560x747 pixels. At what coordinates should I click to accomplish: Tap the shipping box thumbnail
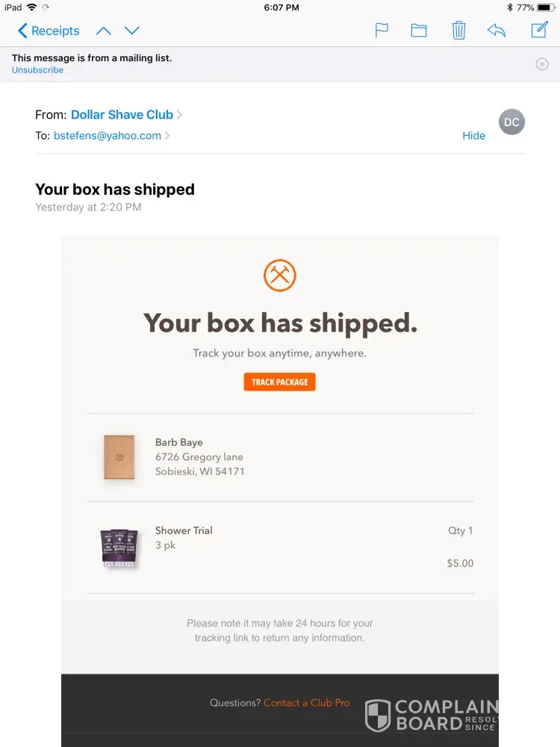point(119,456)
